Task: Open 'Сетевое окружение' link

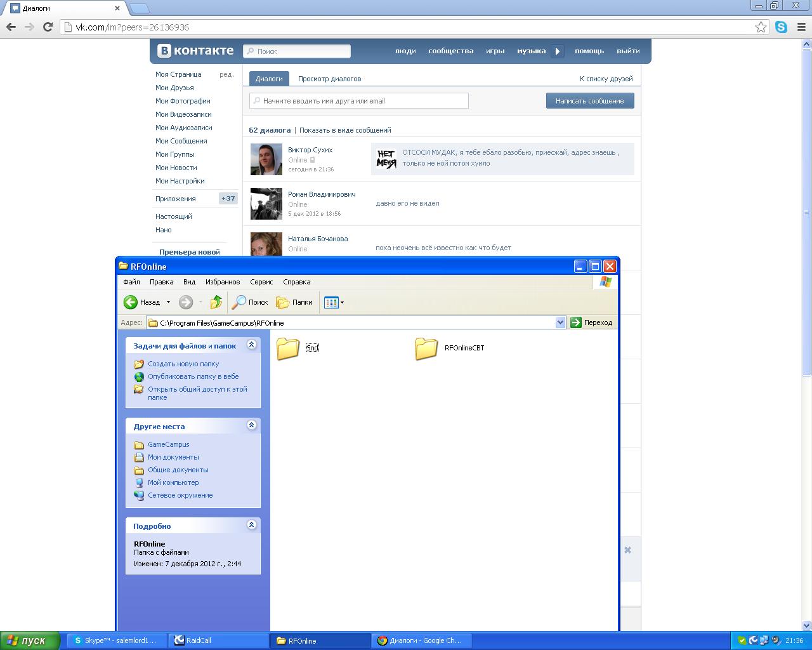Action: pos(180,495)
